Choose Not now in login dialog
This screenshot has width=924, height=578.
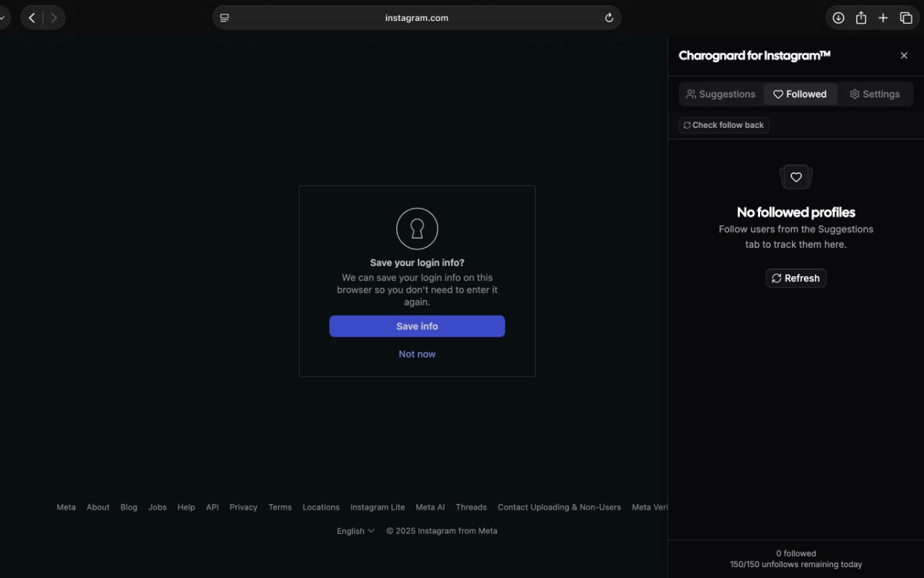click(417, 354)
